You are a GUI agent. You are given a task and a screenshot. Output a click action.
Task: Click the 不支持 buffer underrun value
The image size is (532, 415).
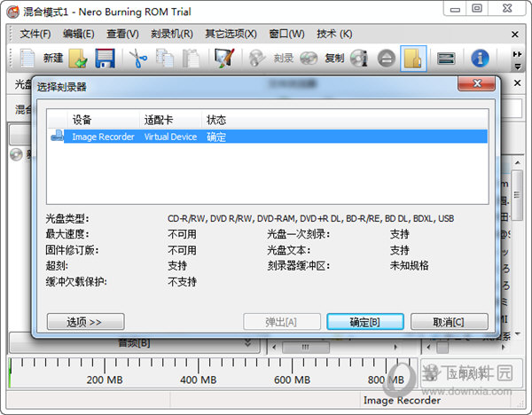click(x=182, y=281)
